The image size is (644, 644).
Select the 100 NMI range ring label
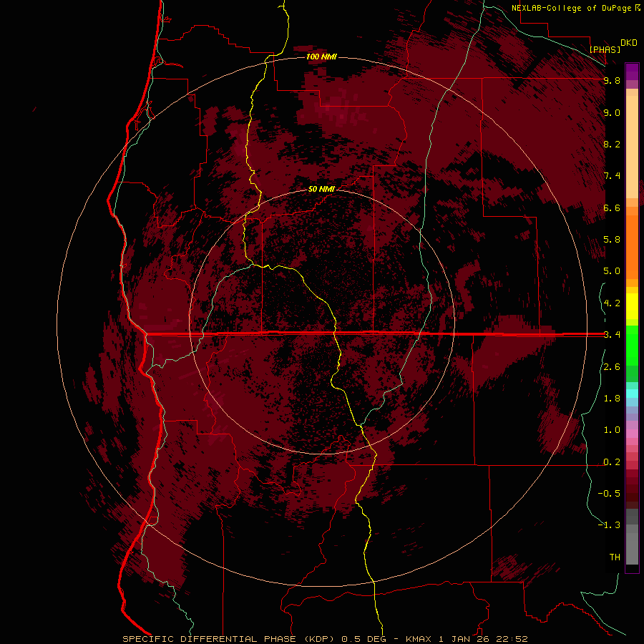pyautogui.click(x=321, y=57)
